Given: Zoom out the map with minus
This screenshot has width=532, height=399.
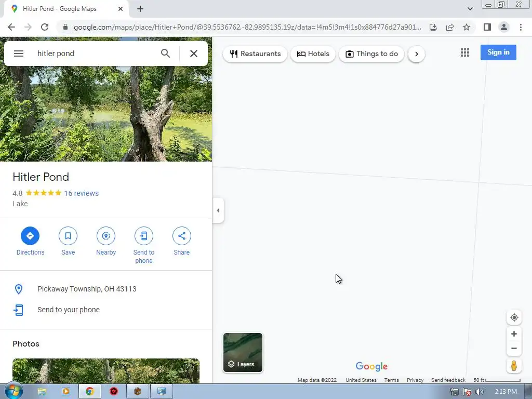Looking at the screenshot, I should point(514,349).
